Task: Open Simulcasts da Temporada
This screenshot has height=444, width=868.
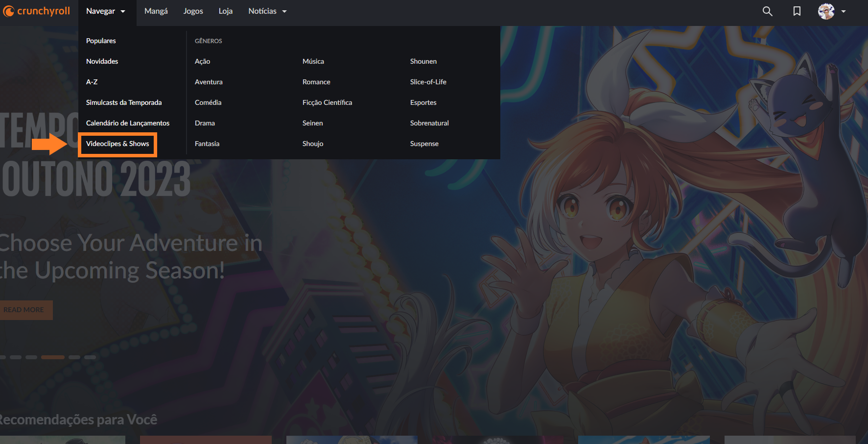Action: [124, 102]
